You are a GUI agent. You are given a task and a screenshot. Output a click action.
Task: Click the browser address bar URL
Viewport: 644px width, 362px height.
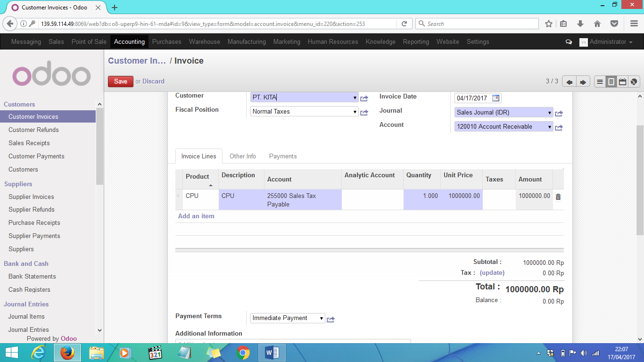(x=203, y=24)
